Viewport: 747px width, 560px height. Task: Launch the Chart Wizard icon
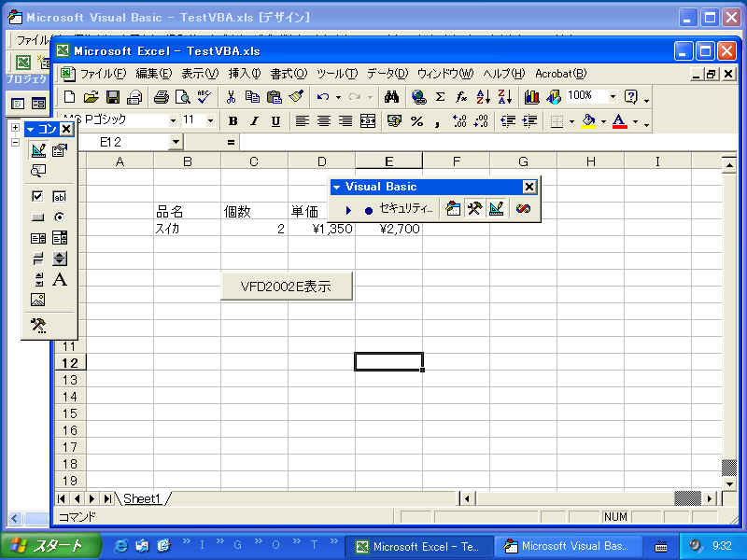[x=531, y=97]
